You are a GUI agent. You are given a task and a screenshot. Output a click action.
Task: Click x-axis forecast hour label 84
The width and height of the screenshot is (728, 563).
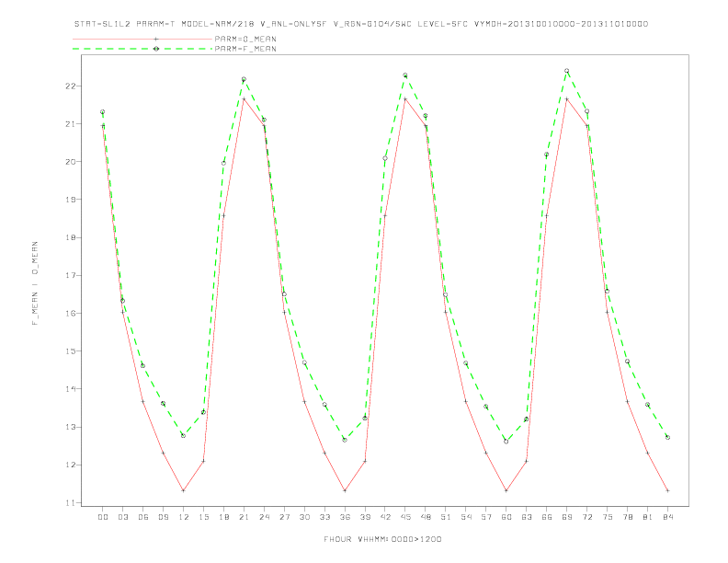click(x=668, y=517)
